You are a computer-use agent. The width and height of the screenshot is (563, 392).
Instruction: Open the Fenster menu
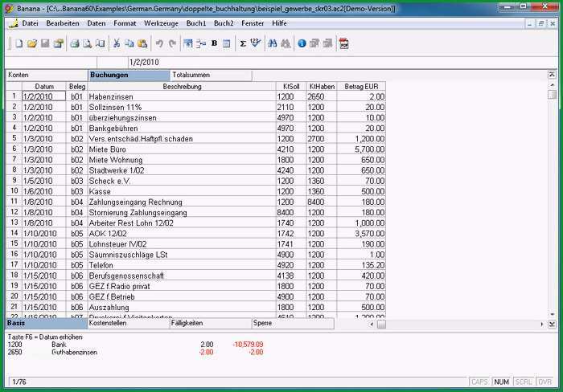[x=253, y=23]
